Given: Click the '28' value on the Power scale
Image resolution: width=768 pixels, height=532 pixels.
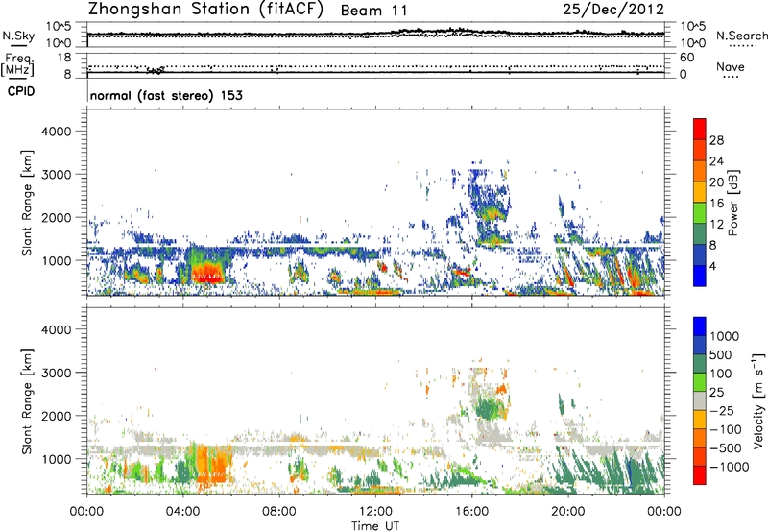Looking at the screenshot, I should pos(716,140).
